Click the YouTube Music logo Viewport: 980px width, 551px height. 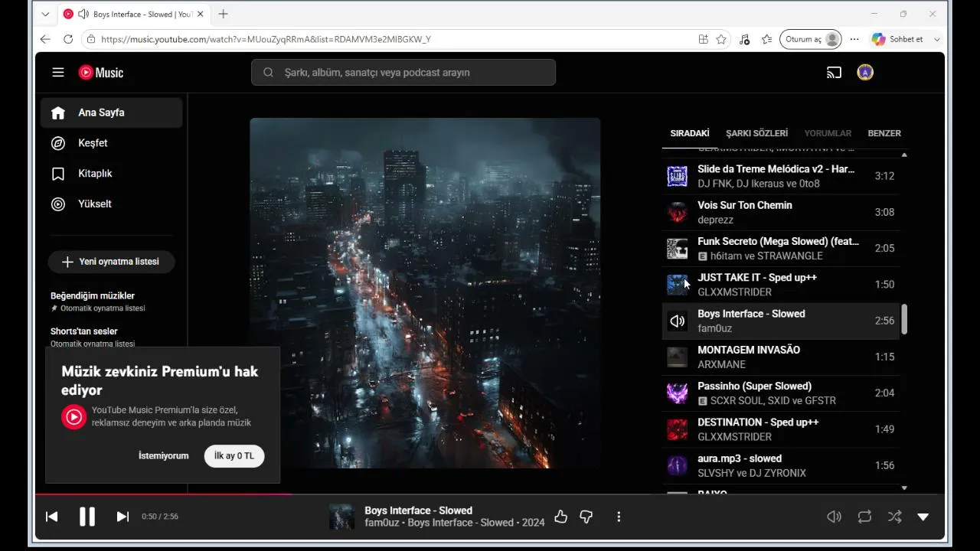[101, 73]
